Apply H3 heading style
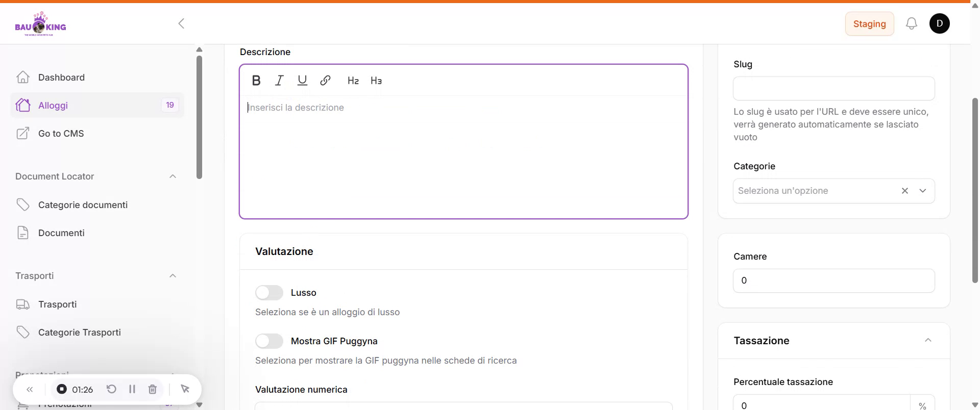Screen dimensions: 980x410 click(376, 81)
